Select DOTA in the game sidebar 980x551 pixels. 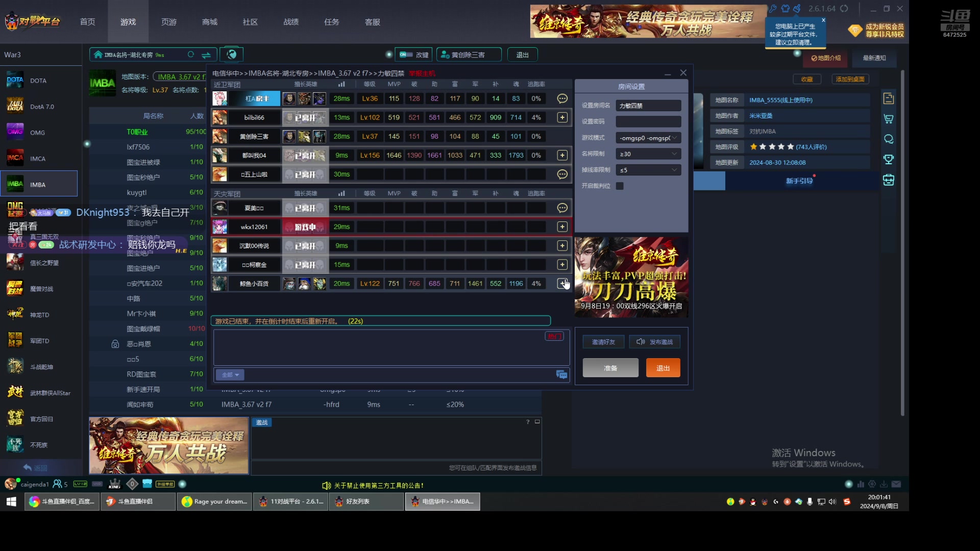pyautogui.click(x=39, y=81)
